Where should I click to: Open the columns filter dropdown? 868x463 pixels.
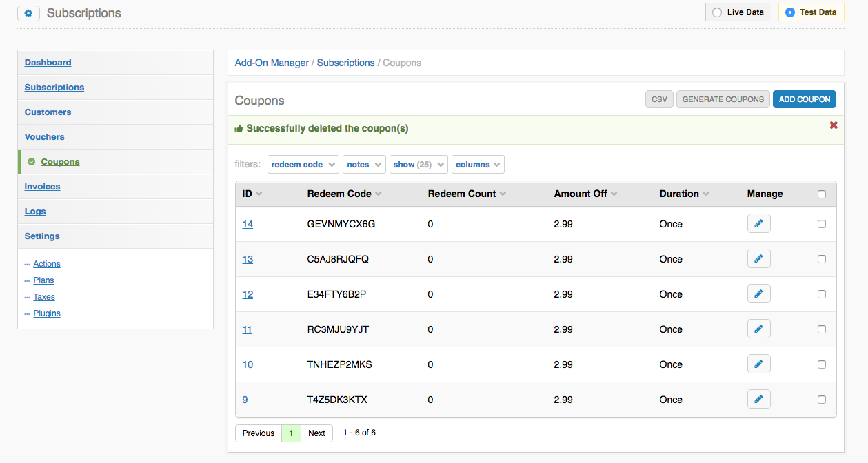[x=478, y=165]
